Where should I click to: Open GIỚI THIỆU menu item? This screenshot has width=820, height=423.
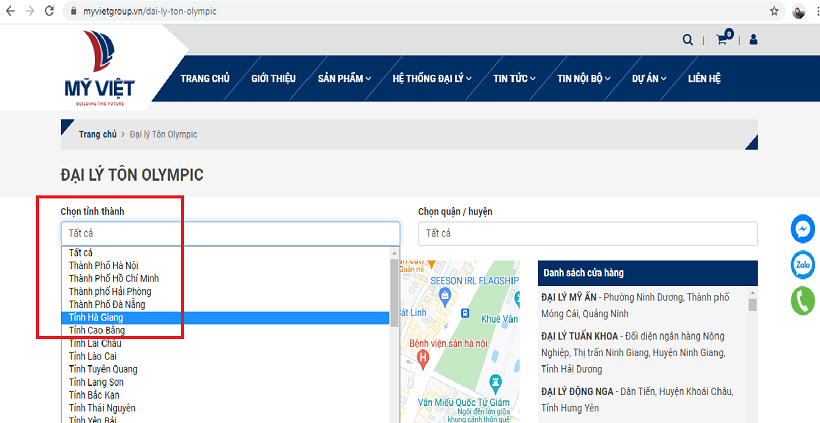pyautogui.click(x=274, y=78)
